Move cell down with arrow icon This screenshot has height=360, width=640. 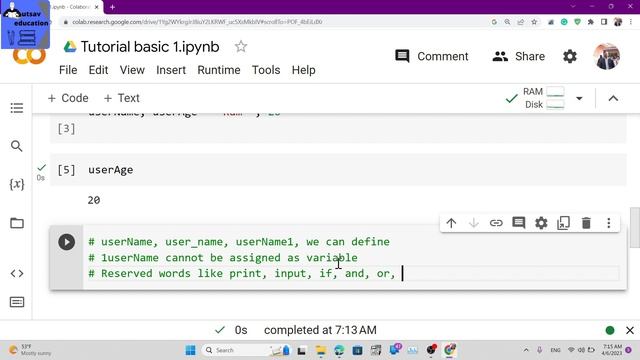tap(473, 223)
